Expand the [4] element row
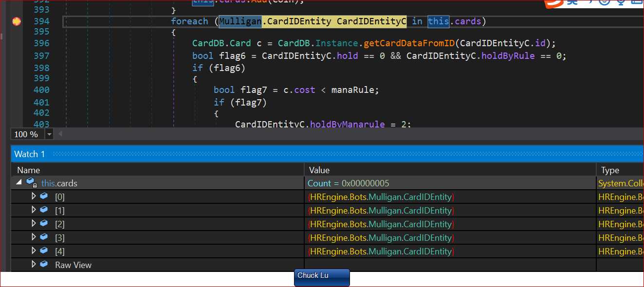Viewport: 644px width, 287px height. pyautogui.click(x=34, y=251)
